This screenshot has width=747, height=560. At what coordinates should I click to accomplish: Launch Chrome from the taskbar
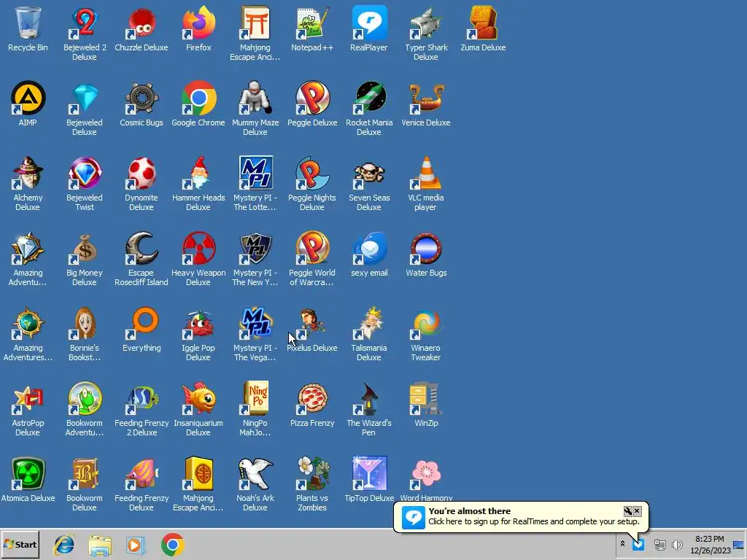coord(172,545)
